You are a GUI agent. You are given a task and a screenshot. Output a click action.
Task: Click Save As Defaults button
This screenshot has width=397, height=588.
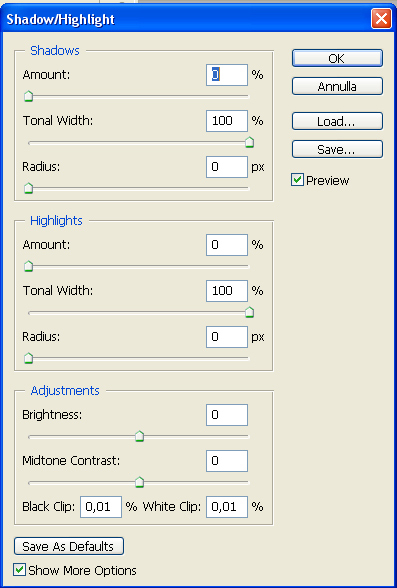pos(69,546)
